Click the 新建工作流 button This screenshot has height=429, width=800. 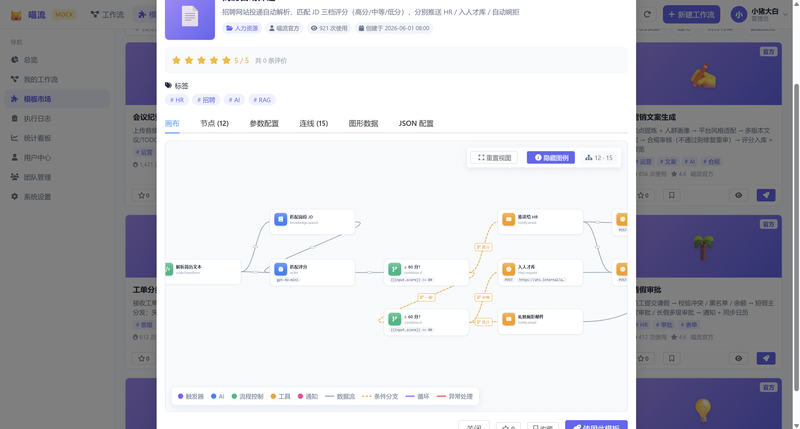691,14
